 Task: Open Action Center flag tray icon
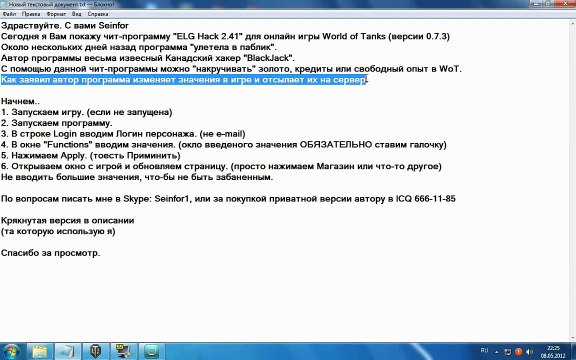point(508,352)
